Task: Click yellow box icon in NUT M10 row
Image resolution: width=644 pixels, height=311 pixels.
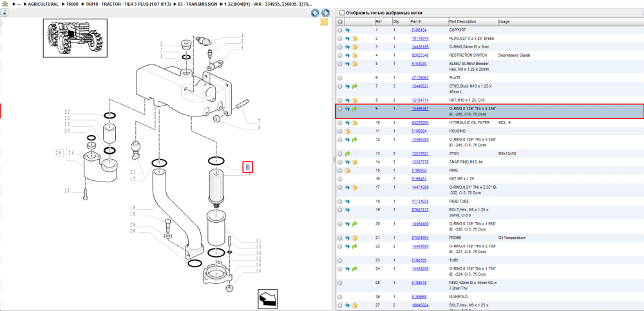Action: 354,100
